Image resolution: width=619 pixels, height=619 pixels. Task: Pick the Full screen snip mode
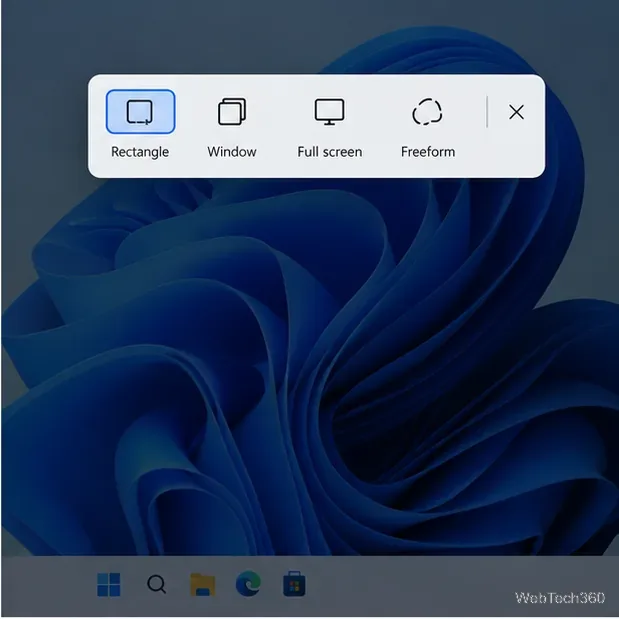(x=330, y=112)
